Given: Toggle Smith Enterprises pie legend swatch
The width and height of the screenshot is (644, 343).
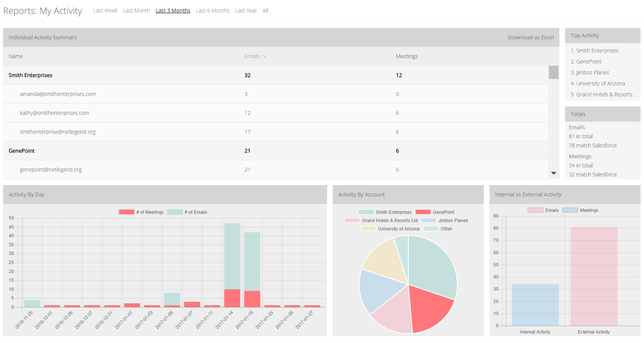Looking at the screenshot, I should click(x=366, y=212).
